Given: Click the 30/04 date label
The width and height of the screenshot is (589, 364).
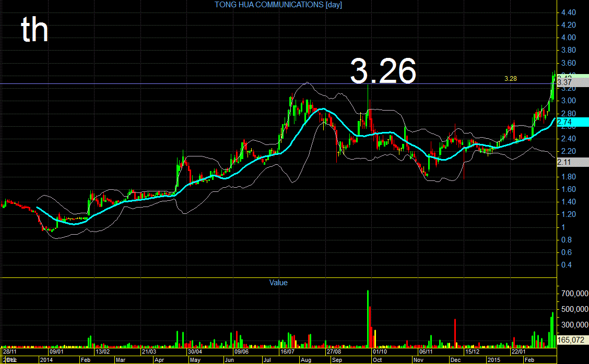Looking at the screenshot, I should [x=195, y=351].
